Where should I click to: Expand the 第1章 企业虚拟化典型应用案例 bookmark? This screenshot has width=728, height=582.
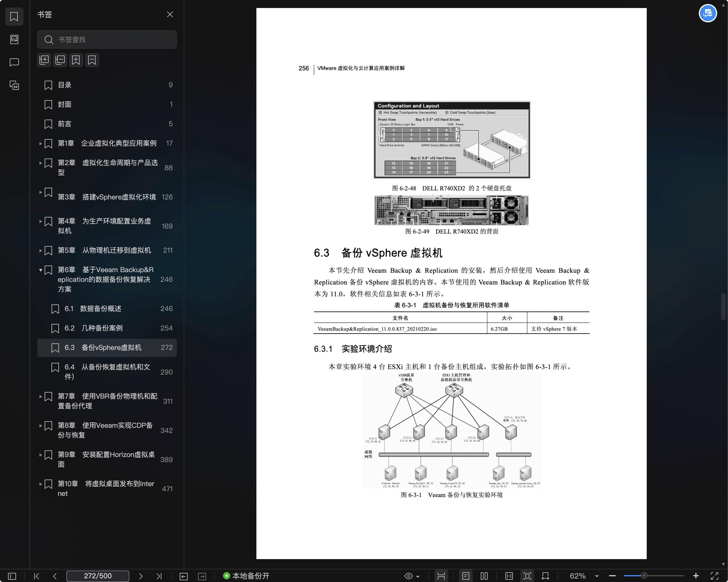point(41,143)
